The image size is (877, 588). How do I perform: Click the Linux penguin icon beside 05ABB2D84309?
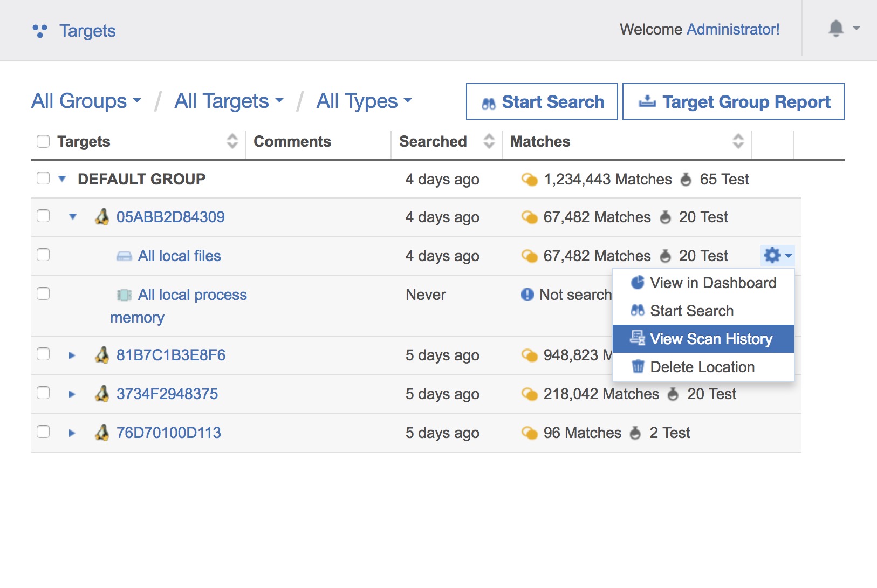coord(102,217)
